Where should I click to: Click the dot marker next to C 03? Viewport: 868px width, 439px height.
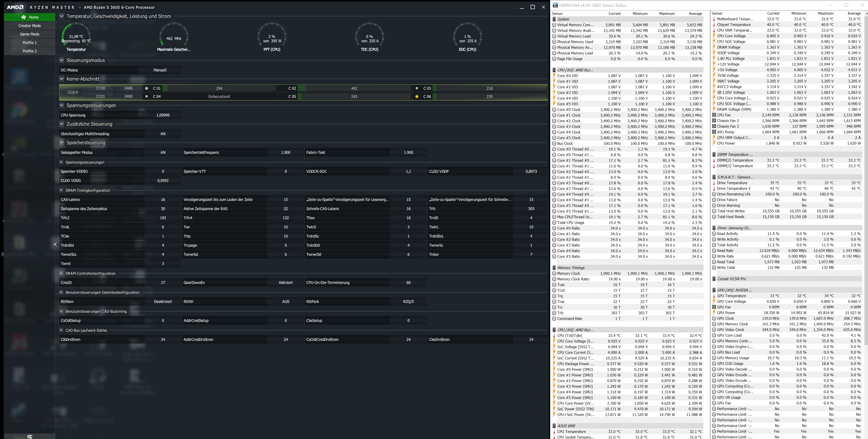click(x=417, y=88)
